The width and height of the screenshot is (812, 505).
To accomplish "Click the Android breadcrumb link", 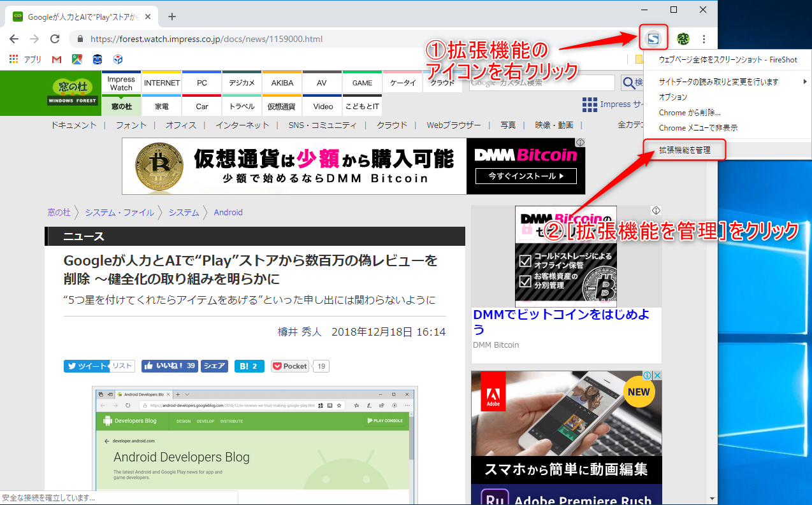I will [228, 212].
